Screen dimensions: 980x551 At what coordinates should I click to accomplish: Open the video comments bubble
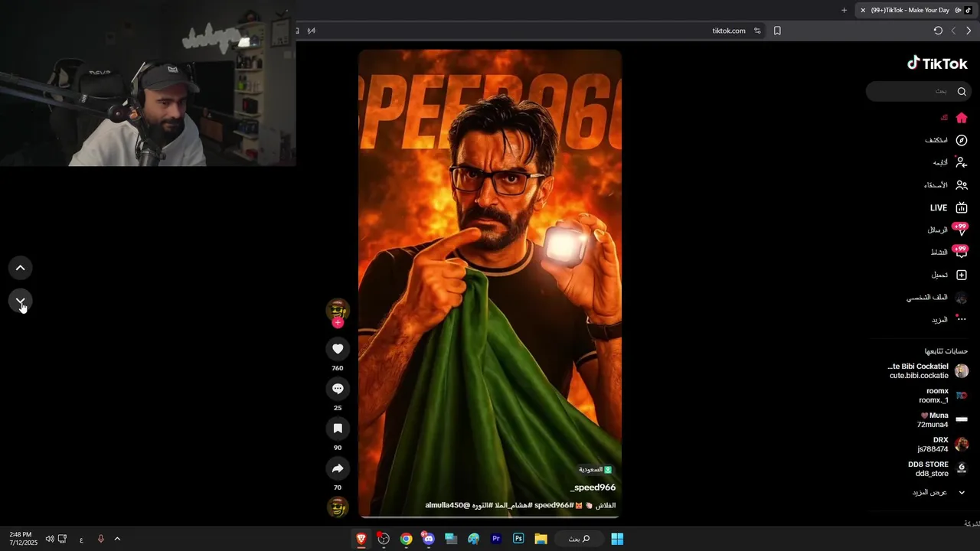pos(338,389)
